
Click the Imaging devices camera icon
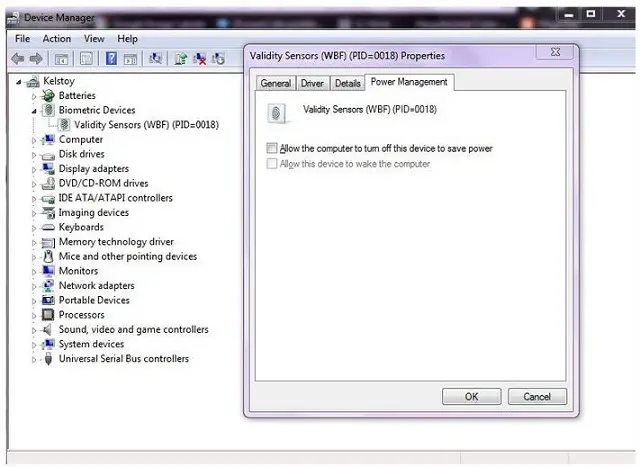coord(49,213)
